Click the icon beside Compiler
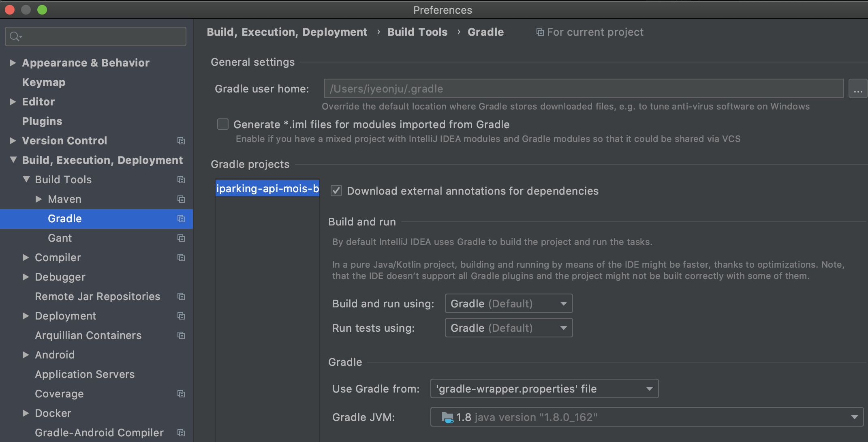Viewport: 868px width, 442px height. [181, 257]
